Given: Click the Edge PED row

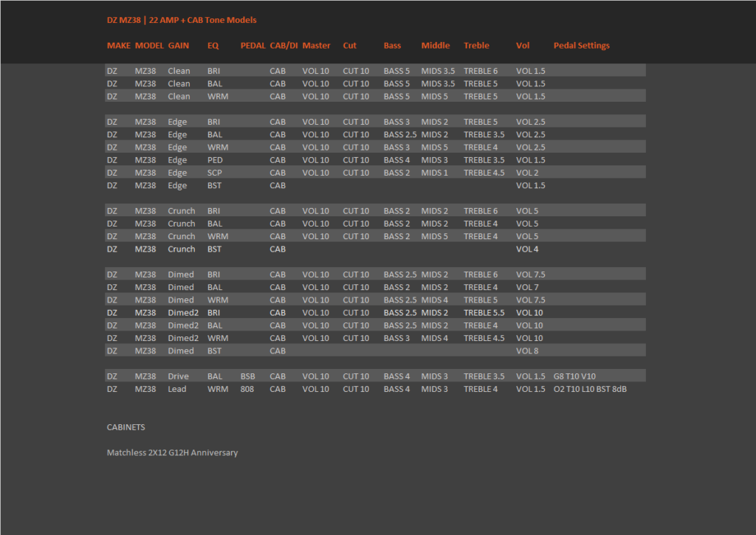Looking at the screenshot, I should [x=375, y=159].
